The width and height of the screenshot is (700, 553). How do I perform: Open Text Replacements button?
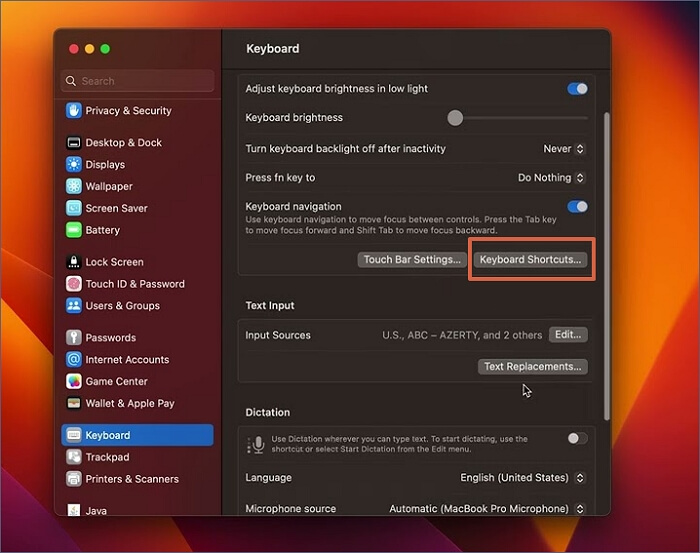[533, 366]
